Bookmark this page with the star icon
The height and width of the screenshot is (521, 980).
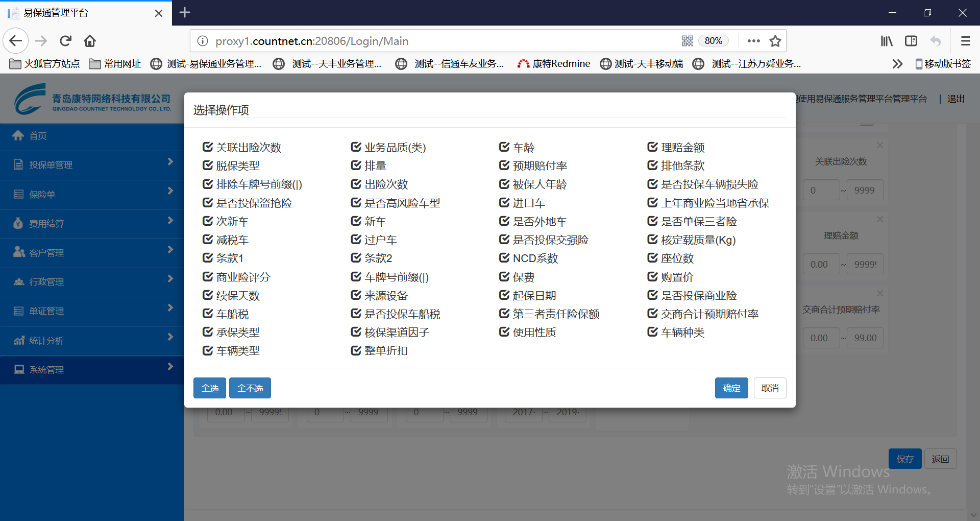point(775,41)
